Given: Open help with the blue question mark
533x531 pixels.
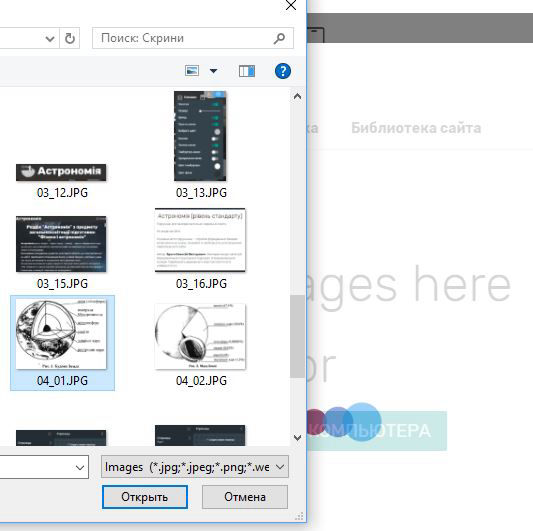Looking at the screenshot, I should tap(283, 71).
